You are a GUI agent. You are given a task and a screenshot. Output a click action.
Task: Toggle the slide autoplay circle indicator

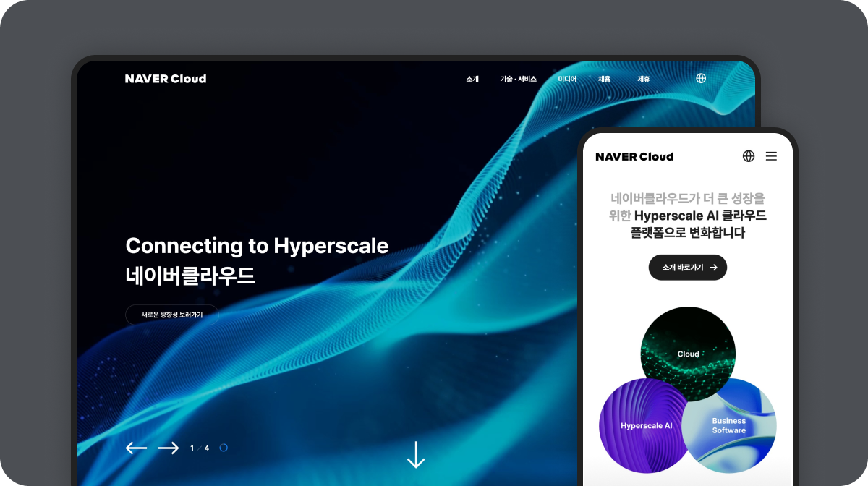pos(224,448)
